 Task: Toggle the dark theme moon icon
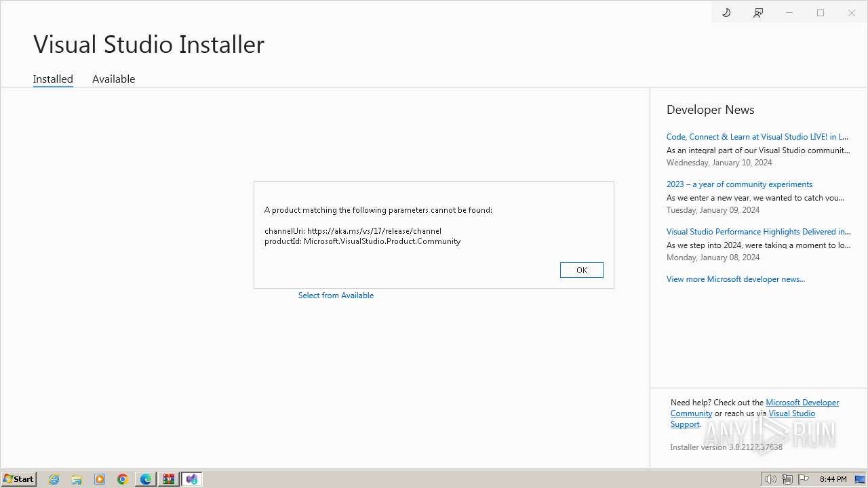726,13
